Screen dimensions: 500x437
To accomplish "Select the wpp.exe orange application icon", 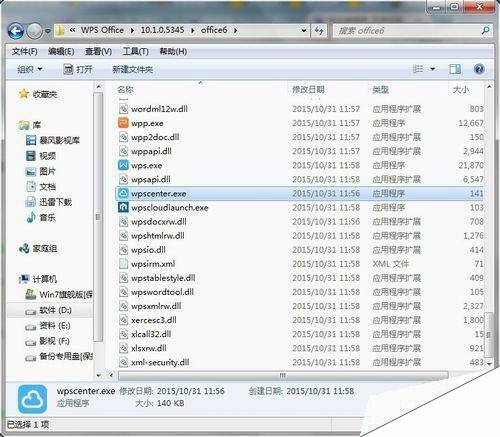I will (x=123, y=123).
